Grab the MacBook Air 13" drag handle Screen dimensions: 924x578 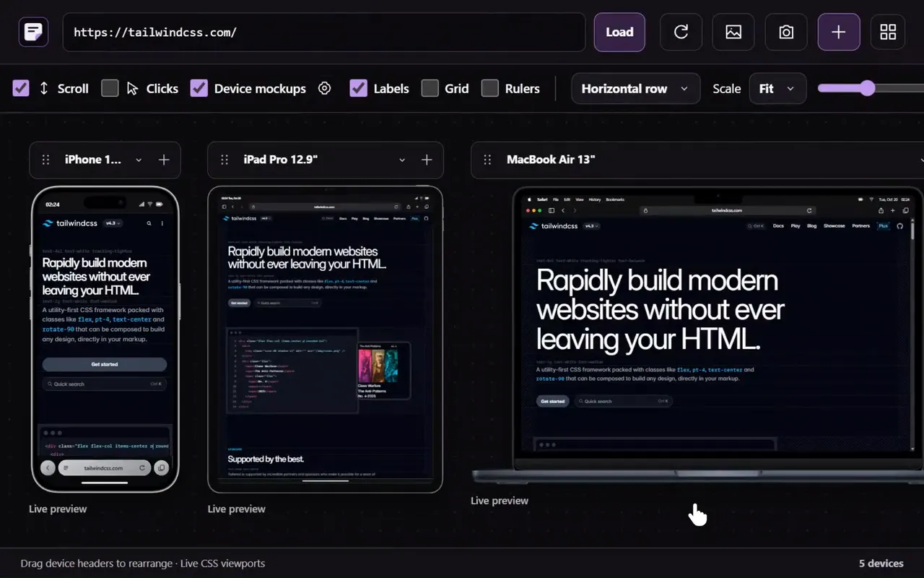tap(487, 160)
